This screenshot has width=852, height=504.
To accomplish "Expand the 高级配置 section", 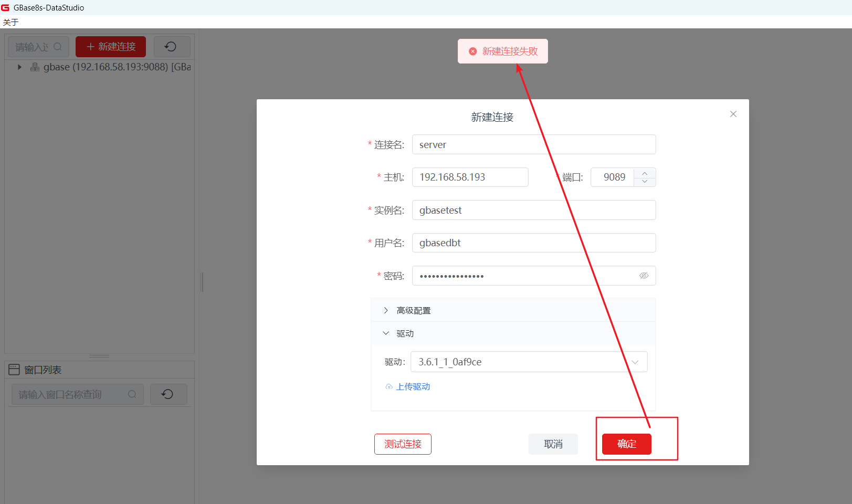I will coord(513,310).
